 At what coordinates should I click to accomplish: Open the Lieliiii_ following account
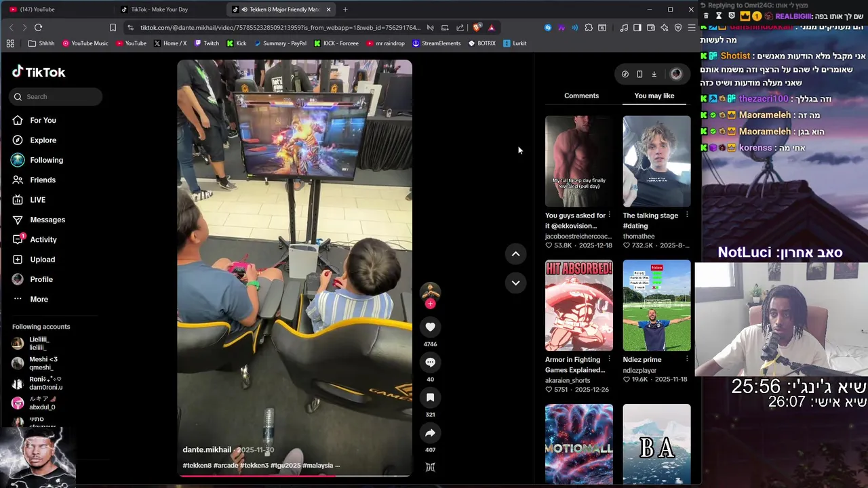(39, 344)
